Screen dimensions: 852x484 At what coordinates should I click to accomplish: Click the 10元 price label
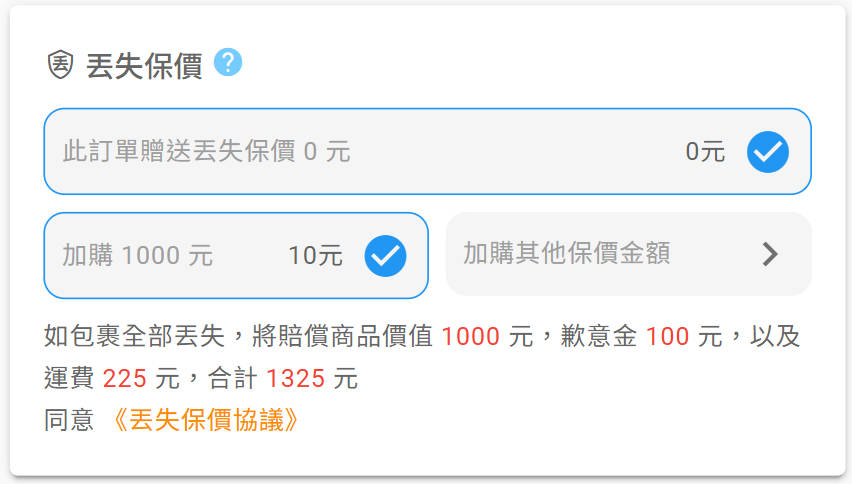point(315,255)
